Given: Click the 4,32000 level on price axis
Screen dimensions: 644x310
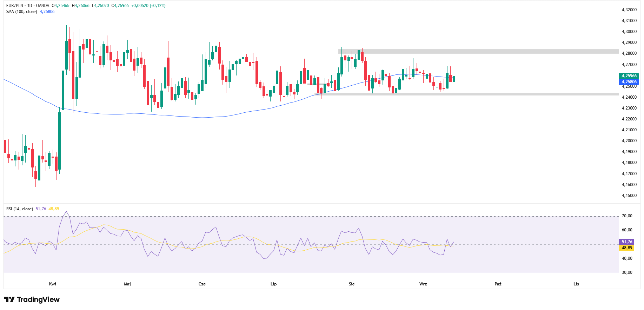Looking at the screenshot, I should point(629,10).
